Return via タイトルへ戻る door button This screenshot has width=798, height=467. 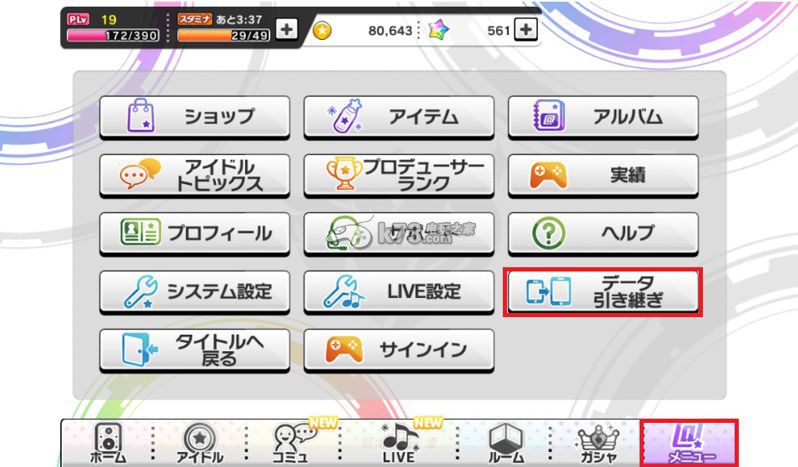click(x=194, y=350)
